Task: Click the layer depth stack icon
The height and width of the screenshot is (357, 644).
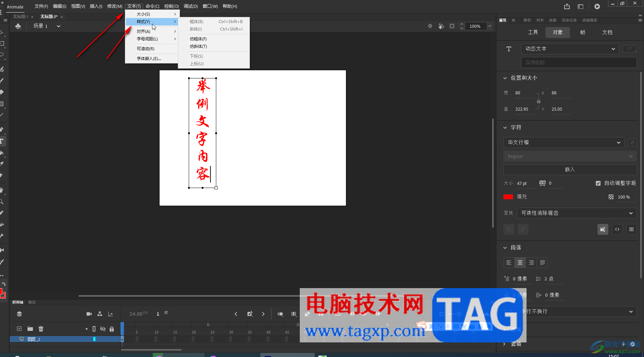Action: 19,314
